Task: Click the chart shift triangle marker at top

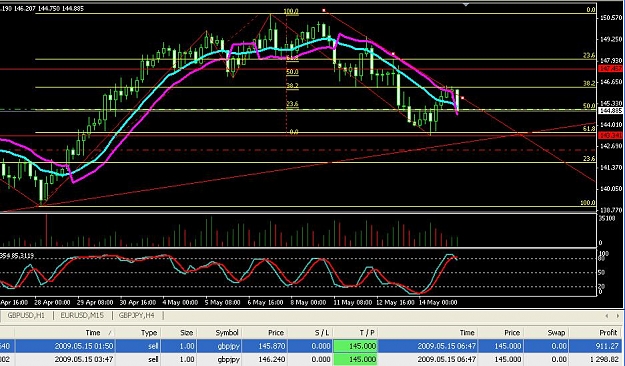Action: point(466,4)
